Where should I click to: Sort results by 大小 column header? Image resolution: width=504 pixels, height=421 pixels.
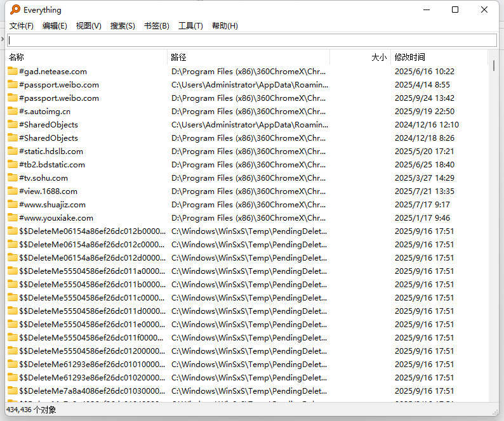pyautogui.click(x=361, y=57)
